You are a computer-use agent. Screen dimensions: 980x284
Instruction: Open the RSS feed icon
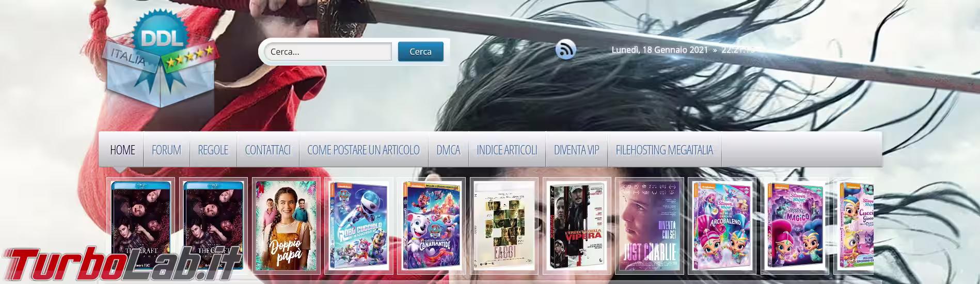(x=565, y=50)
